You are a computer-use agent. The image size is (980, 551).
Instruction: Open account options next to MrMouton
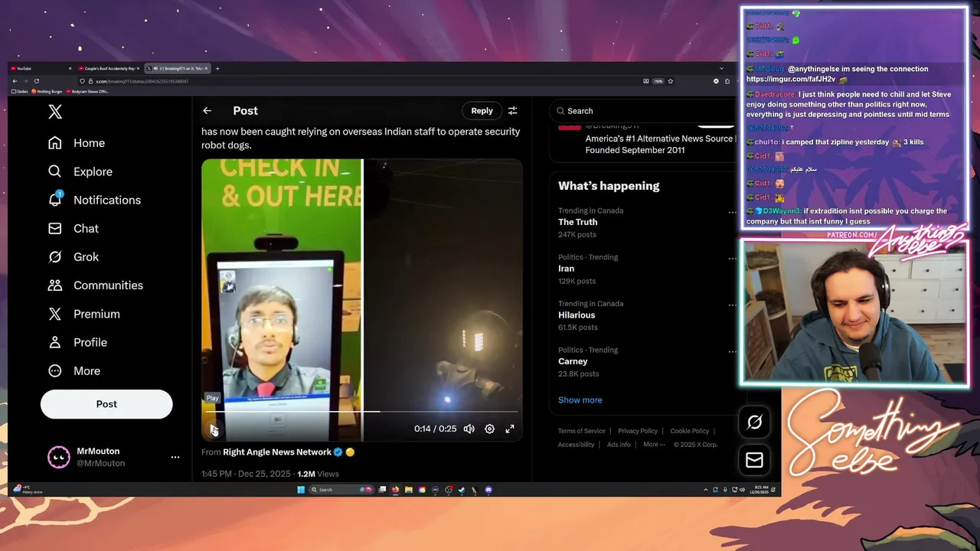click(x=175, y=457)
